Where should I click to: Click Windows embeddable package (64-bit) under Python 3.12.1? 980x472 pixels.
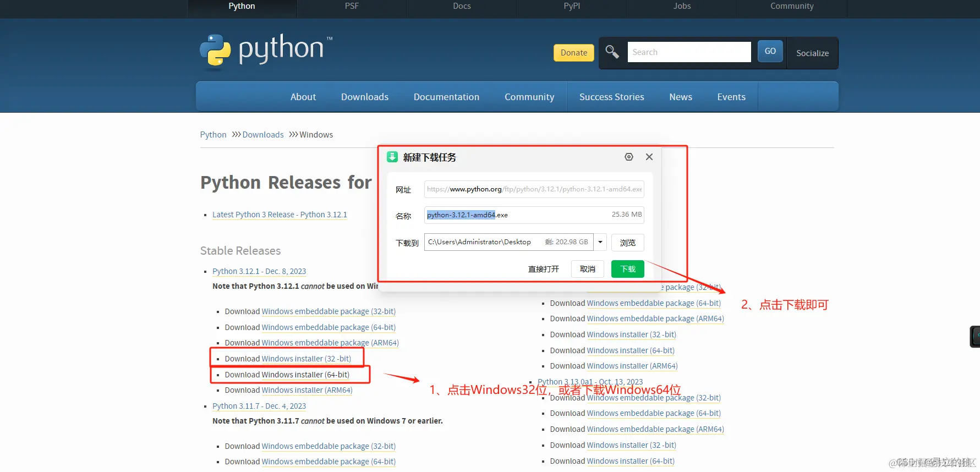point(329,327)
